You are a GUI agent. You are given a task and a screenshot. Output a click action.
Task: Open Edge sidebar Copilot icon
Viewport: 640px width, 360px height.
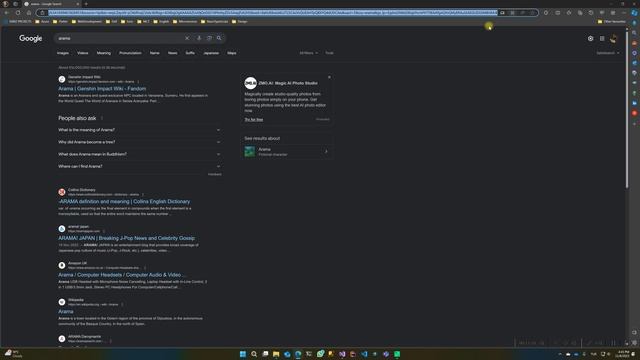(634, 13)
